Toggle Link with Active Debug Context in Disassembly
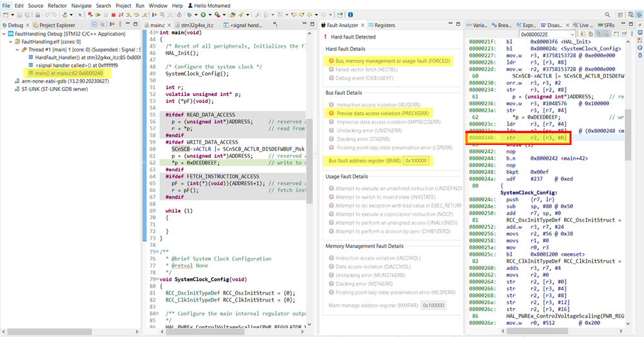Image resolution: width=644 pixels, height=337 pixels. [598, 34]
